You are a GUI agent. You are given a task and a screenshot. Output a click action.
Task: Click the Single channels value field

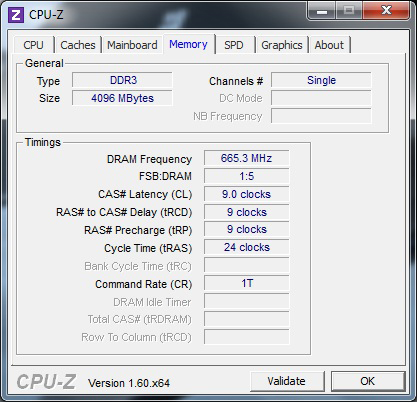click(321, 80)
